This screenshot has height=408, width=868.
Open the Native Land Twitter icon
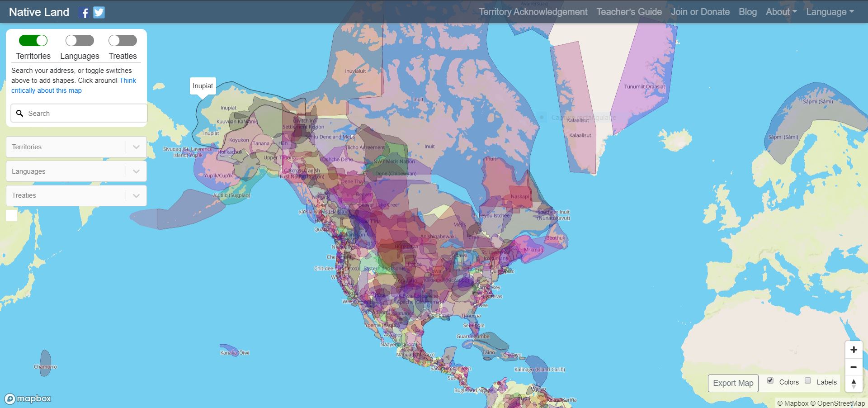99,13
